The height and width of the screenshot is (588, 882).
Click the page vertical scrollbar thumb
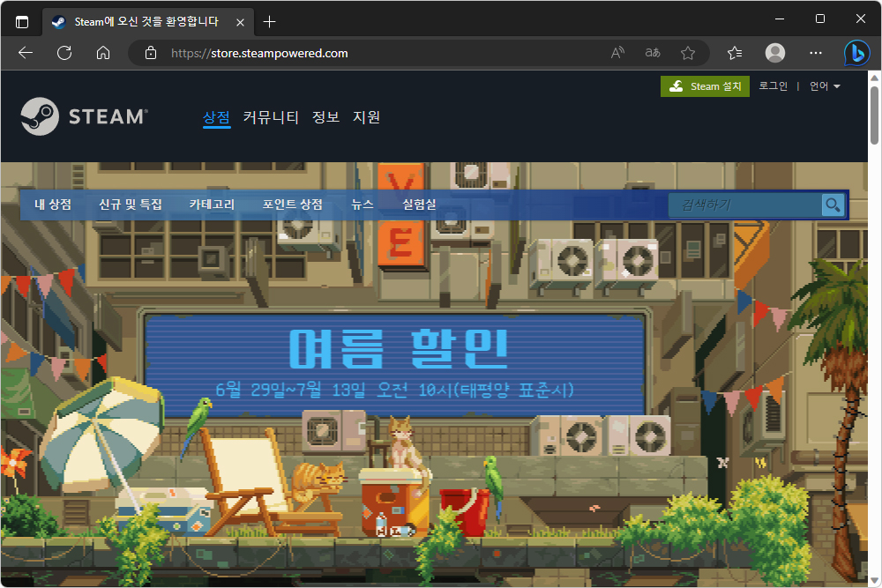point(874,115)
